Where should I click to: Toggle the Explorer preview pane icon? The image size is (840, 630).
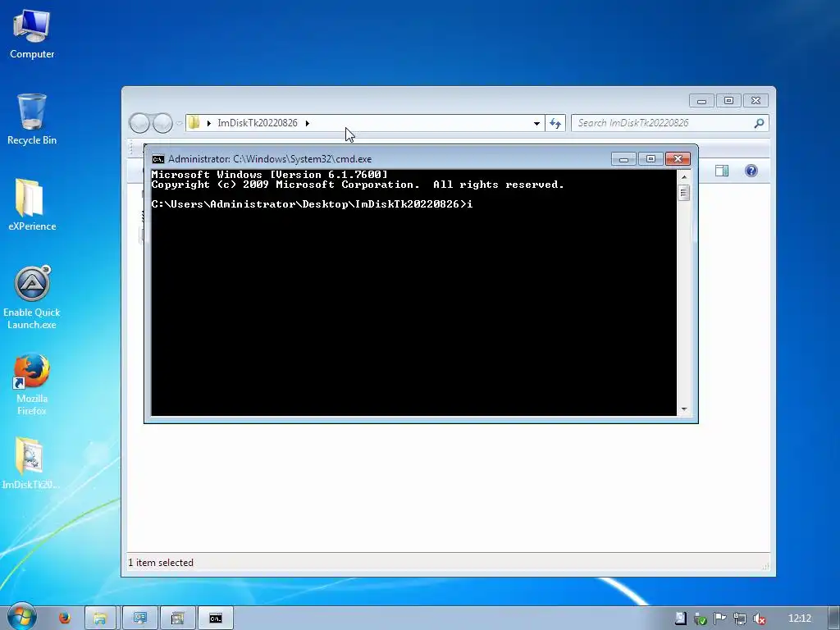pos(722,171)
